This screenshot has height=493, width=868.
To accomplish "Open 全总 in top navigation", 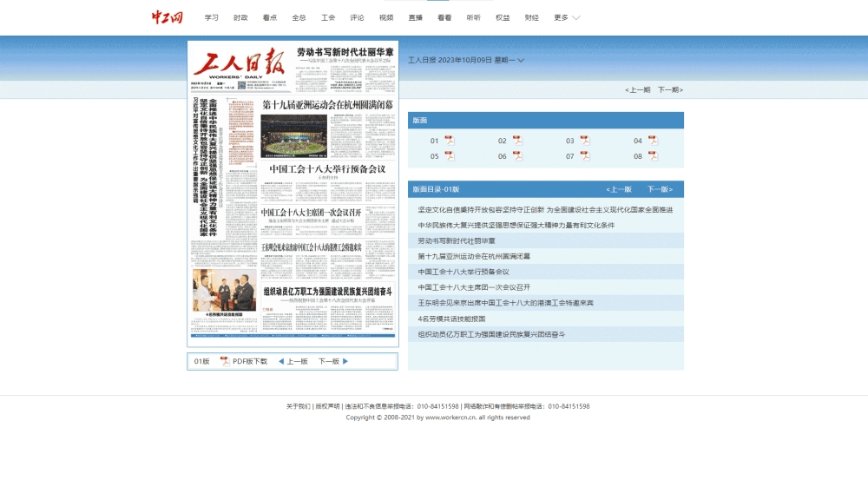I will (x=299, y=17).
